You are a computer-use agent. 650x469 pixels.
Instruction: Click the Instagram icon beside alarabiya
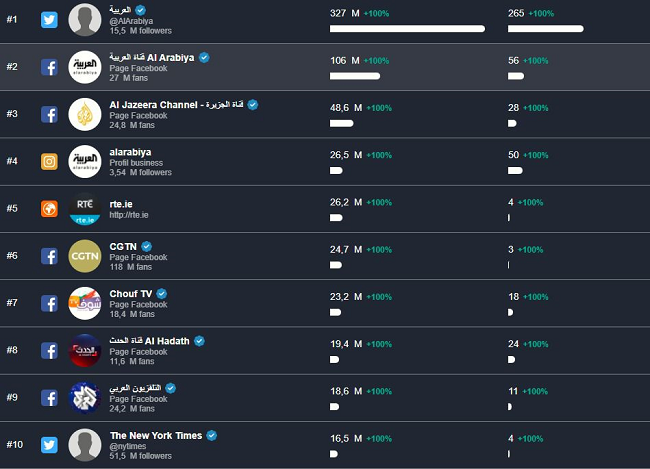pyautogui.click(x=49, y=161)
